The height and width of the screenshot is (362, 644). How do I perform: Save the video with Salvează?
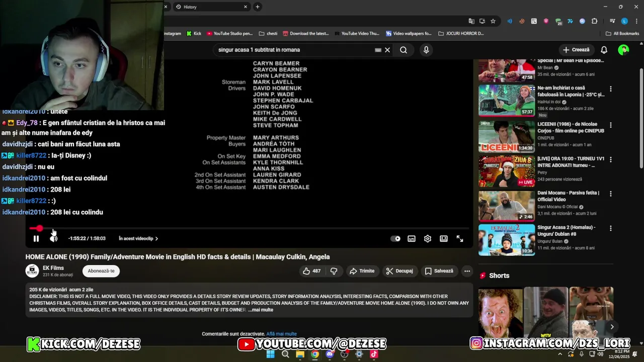(x=439, y=271)
